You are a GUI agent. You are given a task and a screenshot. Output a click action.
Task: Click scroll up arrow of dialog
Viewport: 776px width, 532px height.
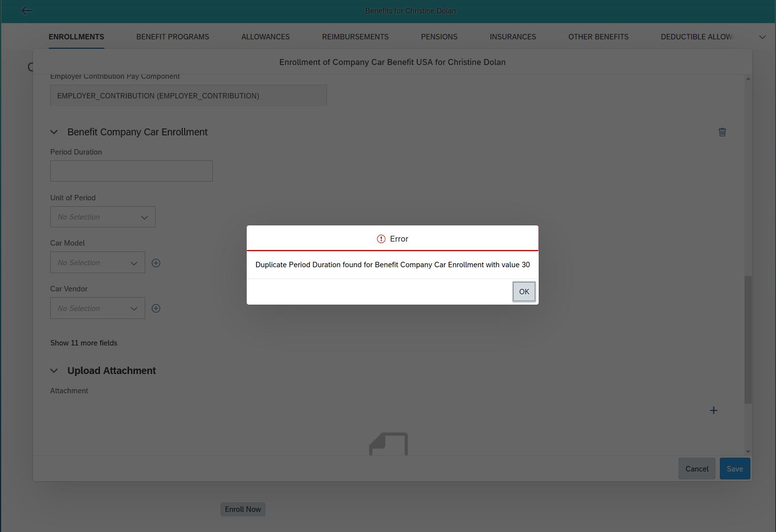coord(748,79)
